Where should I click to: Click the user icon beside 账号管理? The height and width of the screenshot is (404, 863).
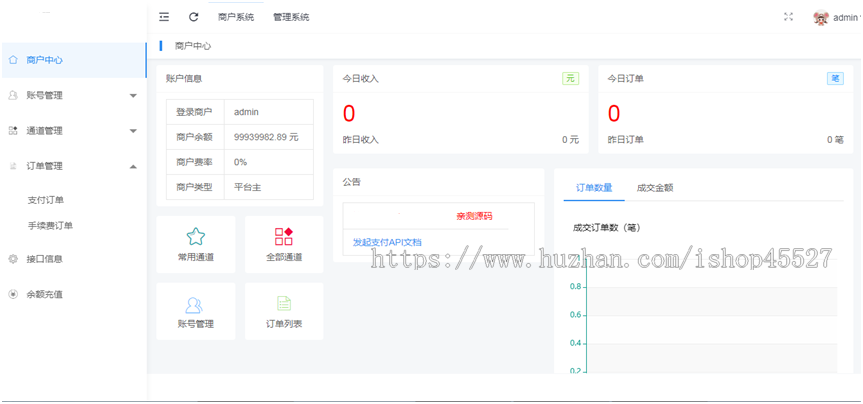point(13,95)
